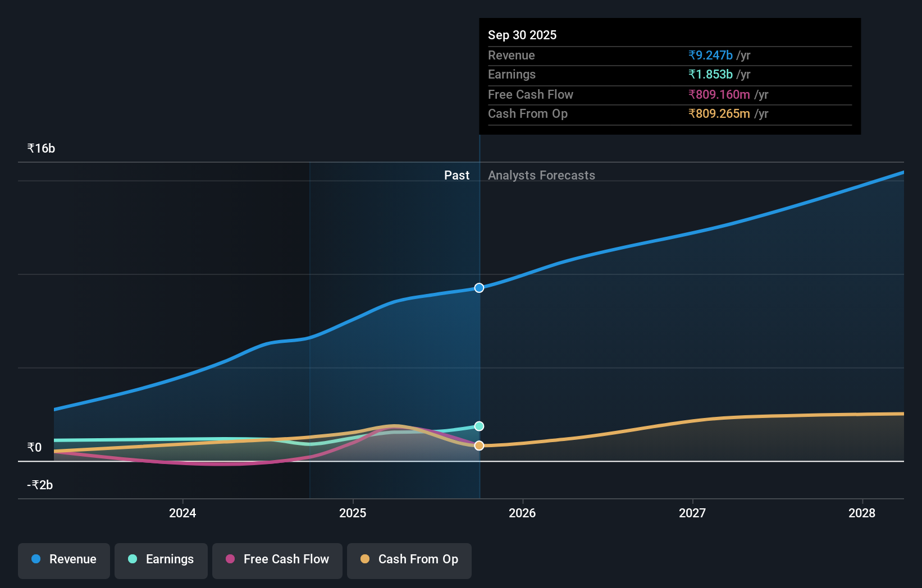Click the 2027 x-axis label

point(692,513)
